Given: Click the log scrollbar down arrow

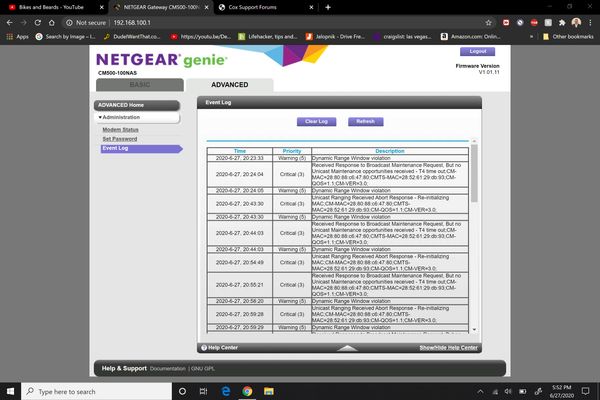Looking at the screenshot, I should (474, 330).
